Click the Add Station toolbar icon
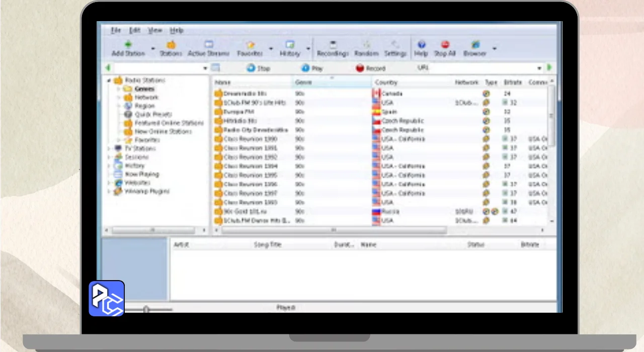 (129, 45)
